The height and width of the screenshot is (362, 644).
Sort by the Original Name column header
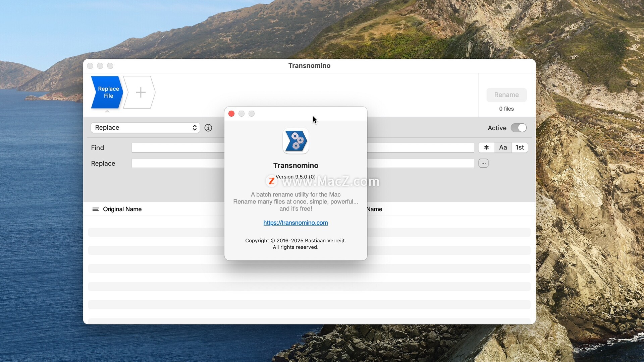122,209
